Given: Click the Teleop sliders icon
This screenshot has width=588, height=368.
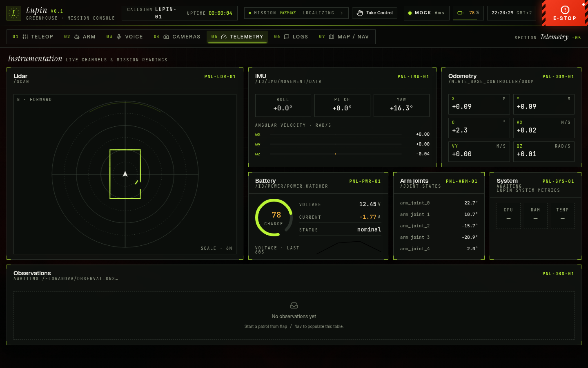Looking at the screenshot, I should [25, 37].
